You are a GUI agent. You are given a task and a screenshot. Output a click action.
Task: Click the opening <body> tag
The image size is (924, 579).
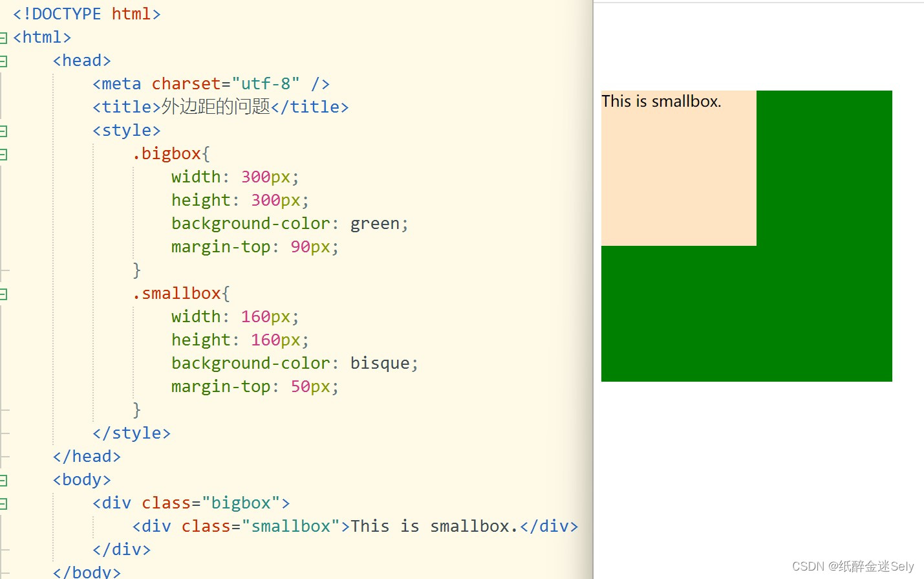pos(82,479)
